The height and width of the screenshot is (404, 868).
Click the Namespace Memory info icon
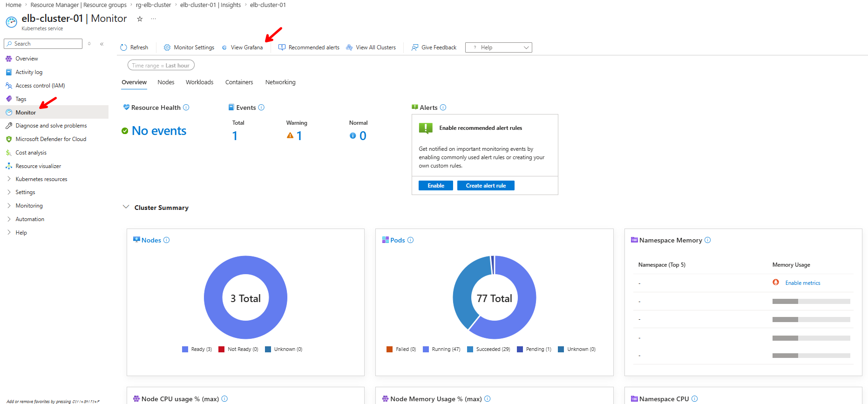click(x=708, y=240)
